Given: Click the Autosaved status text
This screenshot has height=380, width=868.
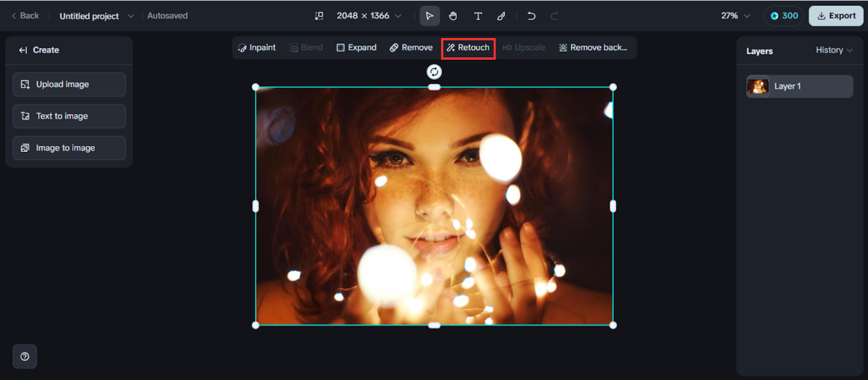Looking at the screenshot, I should tap(167, 16).
